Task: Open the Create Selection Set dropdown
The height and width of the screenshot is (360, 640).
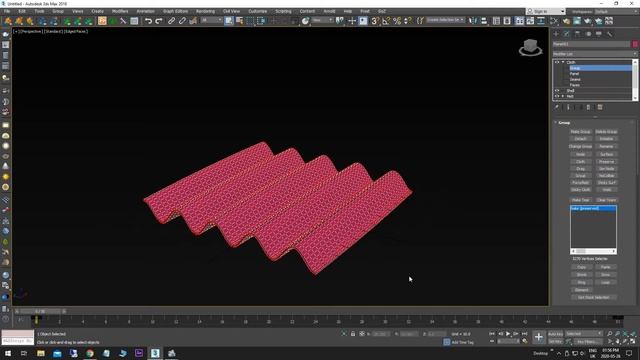Action: [445, 20]
